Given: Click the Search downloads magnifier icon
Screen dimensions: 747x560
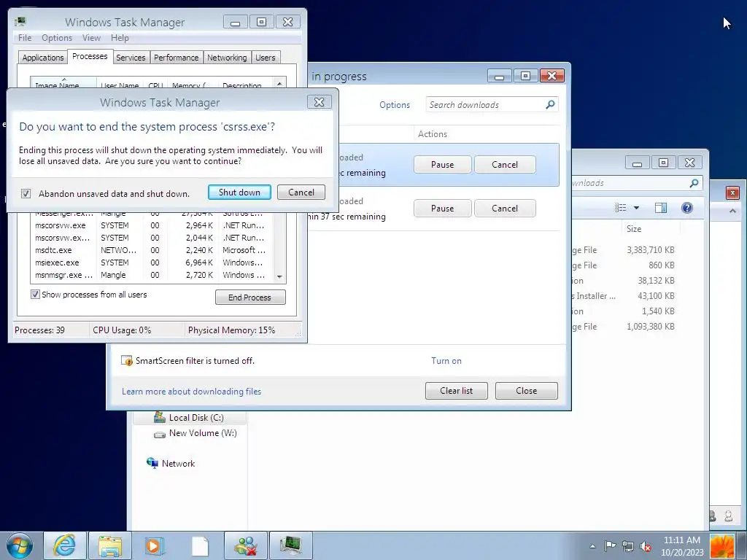Looking at the screenshot, I should [x=550, y=104].
